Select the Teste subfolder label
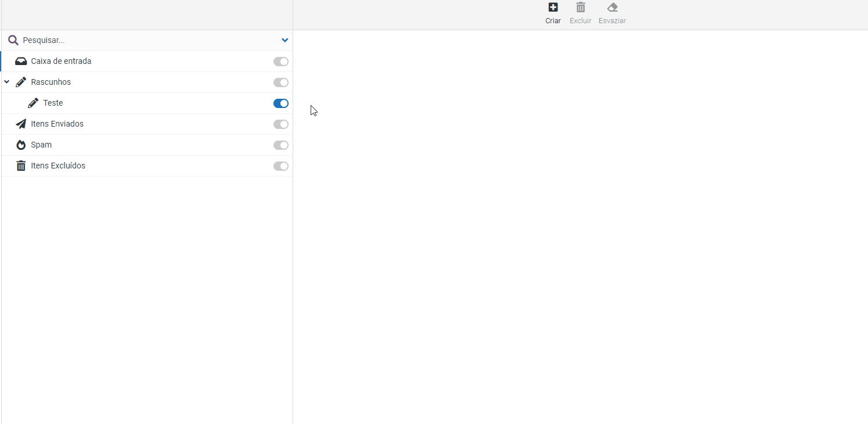 (53, 103)
